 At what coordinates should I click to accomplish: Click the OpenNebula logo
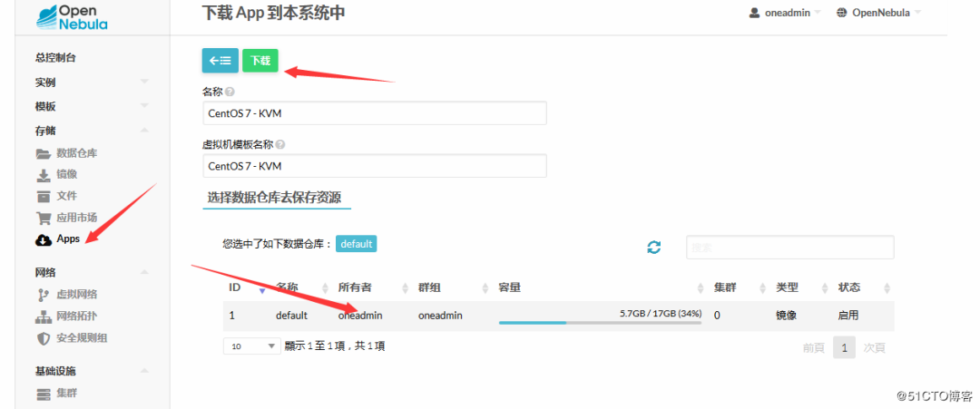pos(72,17)
